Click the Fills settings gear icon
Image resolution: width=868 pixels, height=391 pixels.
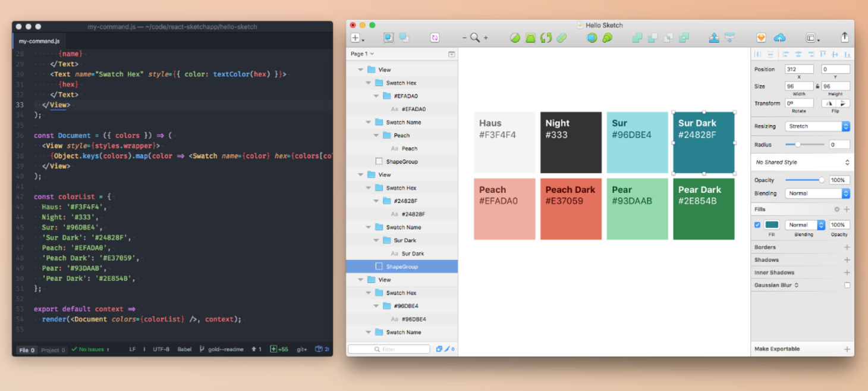837,209
